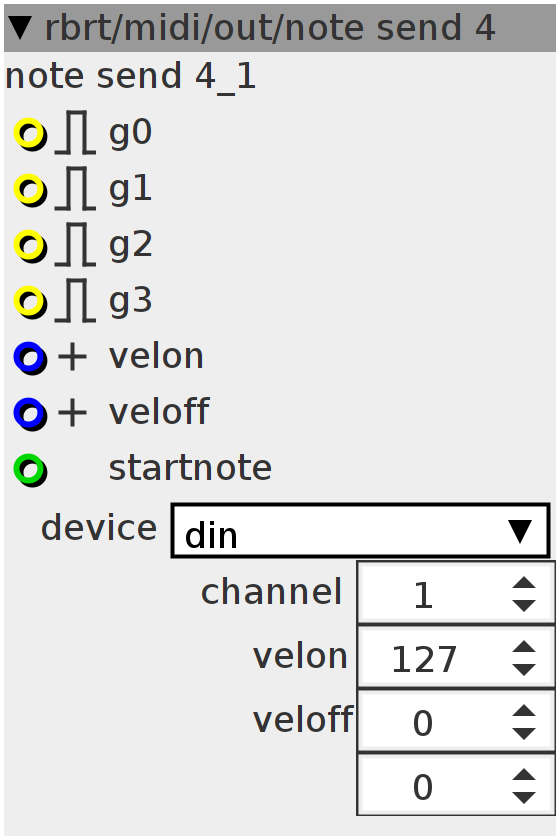This screenshot has height=840, width=560.
Task: Click the blue veloff inlet port
Action: click(x=30, y=414)
